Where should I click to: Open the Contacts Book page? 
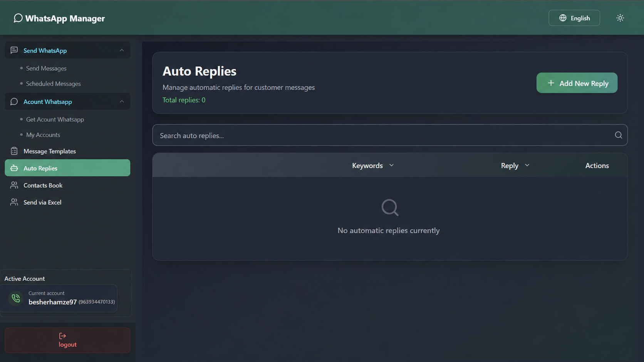pos(67,185)
